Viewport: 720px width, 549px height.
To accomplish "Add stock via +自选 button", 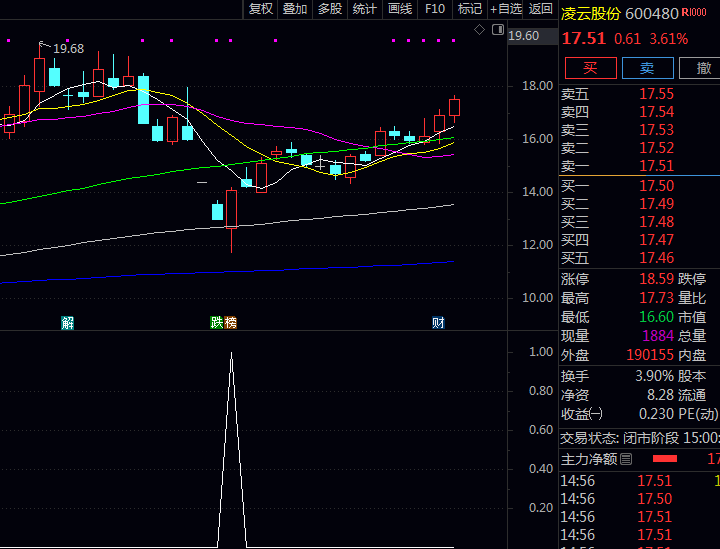I will (505, 9).
